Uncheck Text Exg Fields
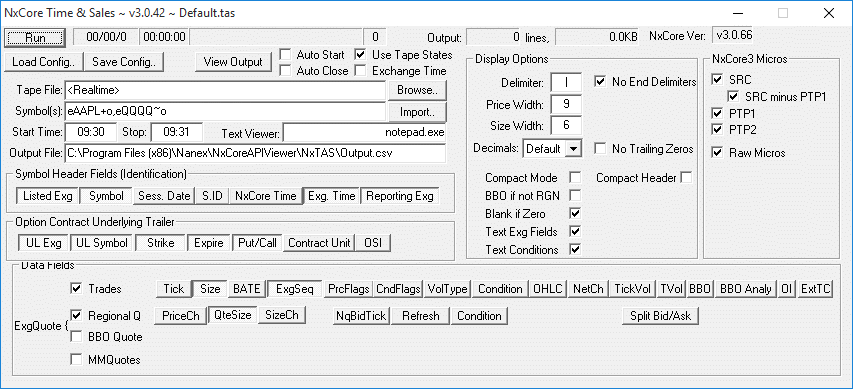Screen dimensions: 853x389 point(575,231)
